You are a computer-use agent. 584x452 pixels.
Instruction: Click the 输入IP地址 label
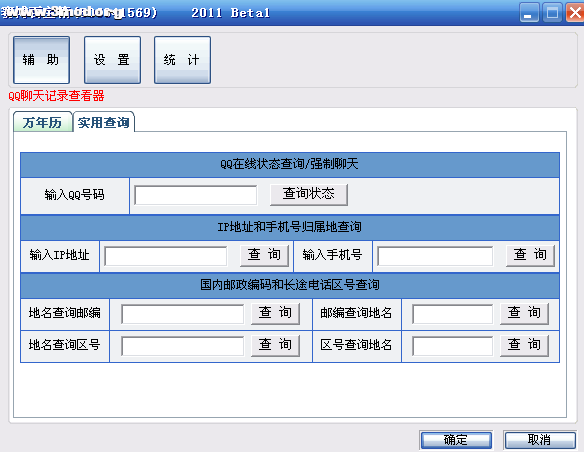point(60,255)
